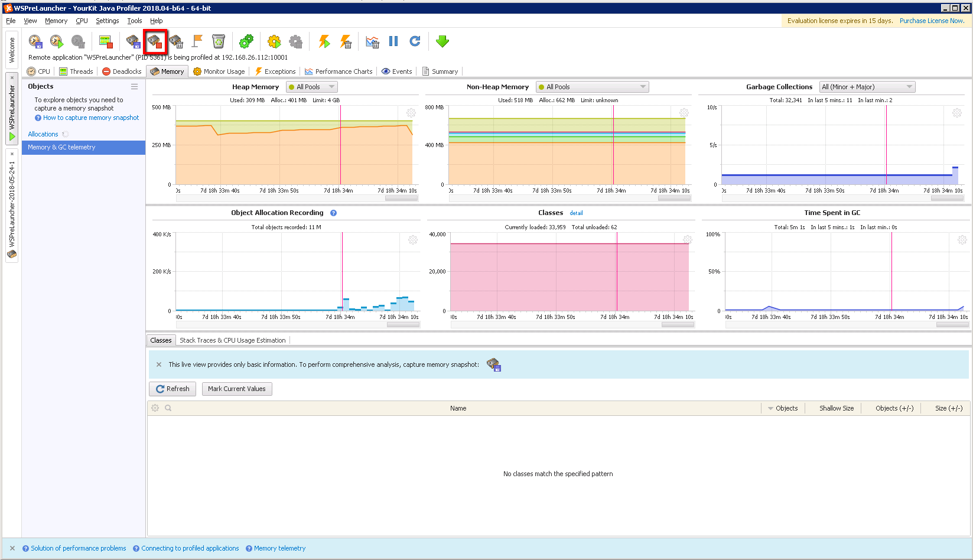Open the All Pools dropdown for Heap Memory

pyautogui.click(x=311, y=86)
